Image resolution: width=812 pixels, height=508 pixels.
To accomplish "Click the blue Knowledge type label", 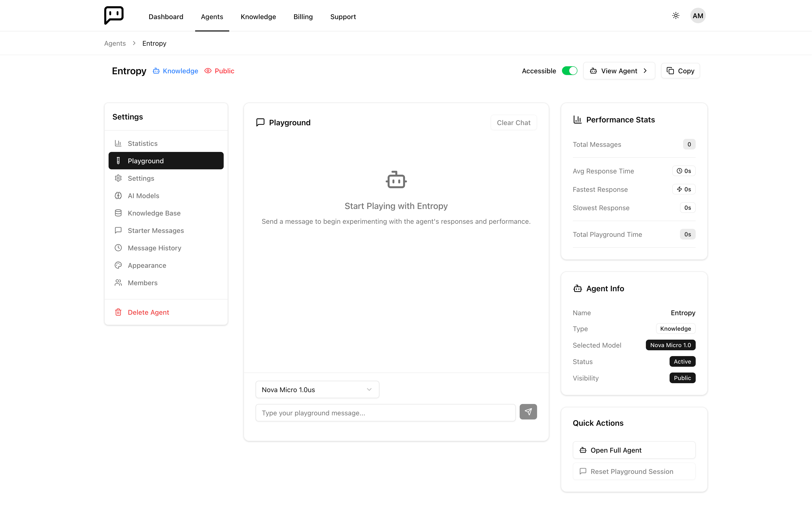I will pyautogui.click(x=180, y=71).
